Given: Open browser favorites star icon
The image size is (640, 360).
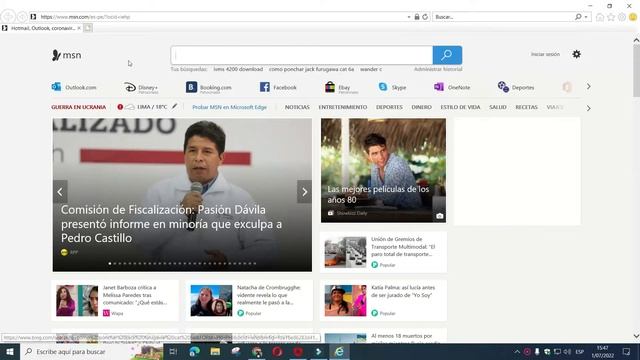Looking at the screenshot, I should coord(611,17).
